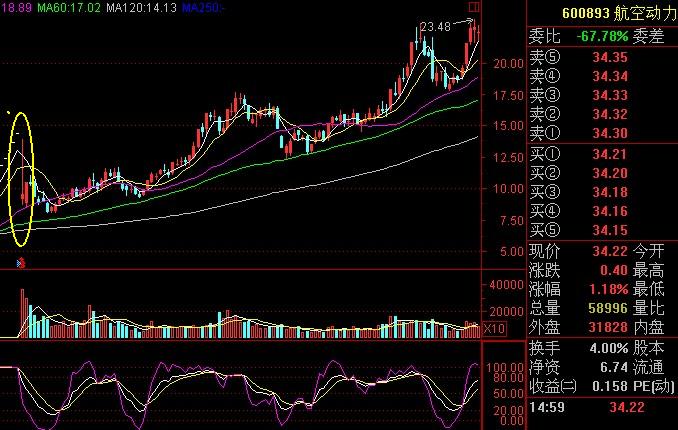Click the 100.00 indicator axis label

[x=505, y=368]
